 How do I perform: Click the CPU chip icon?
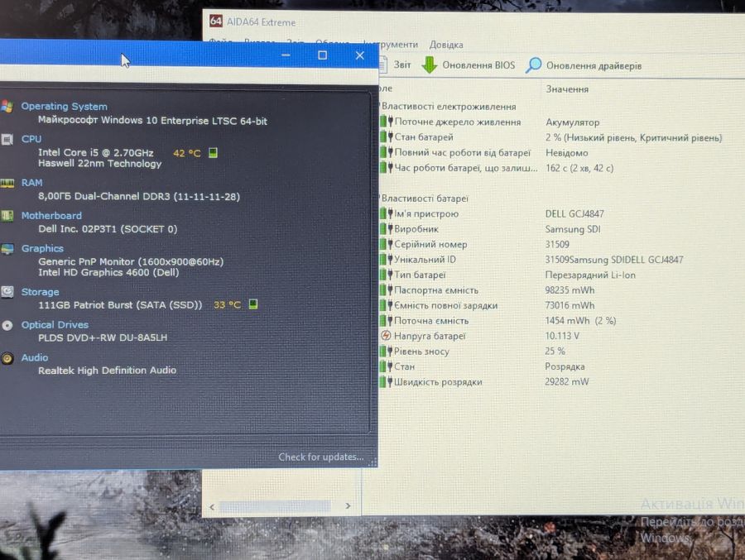pos(7,140)
